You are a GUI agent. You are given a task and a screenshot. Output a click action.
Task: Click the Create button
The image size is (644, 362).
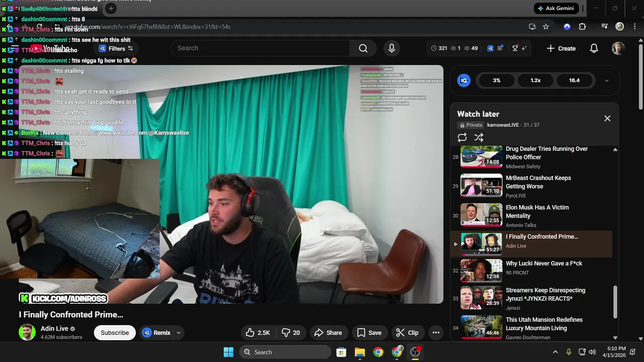[561, 48]
